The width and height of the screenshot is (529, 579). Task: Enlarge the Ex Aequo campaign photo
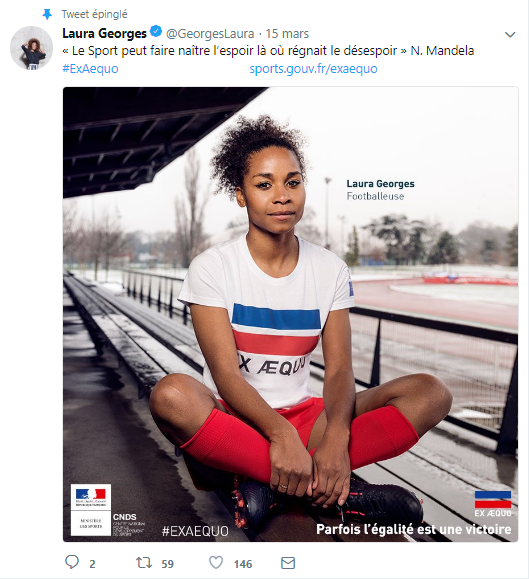click(x=291, y=314)
